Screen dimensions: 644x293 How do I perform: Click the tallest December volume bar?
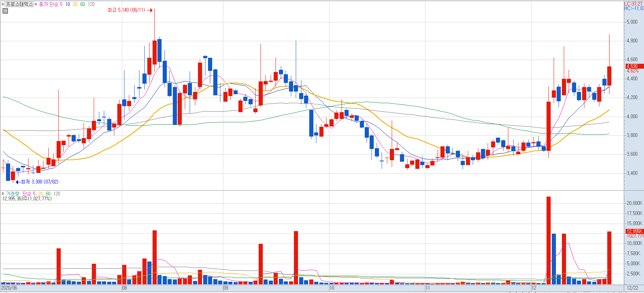pyautogui.click(x=548, y=240)
